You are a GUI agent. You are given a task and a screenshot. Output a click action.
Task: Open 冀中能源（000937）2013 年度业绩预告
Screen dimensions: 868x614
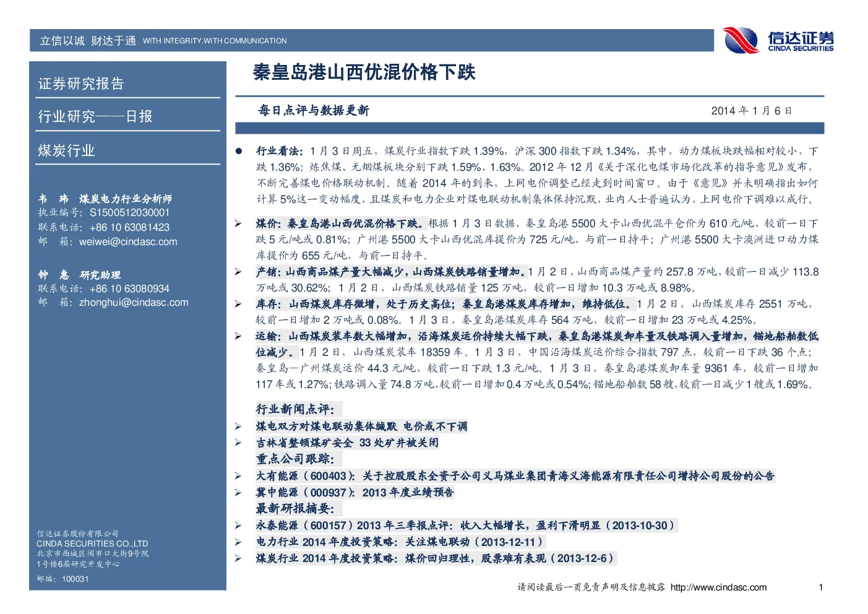pyautogui.click(x=355, y=492)
